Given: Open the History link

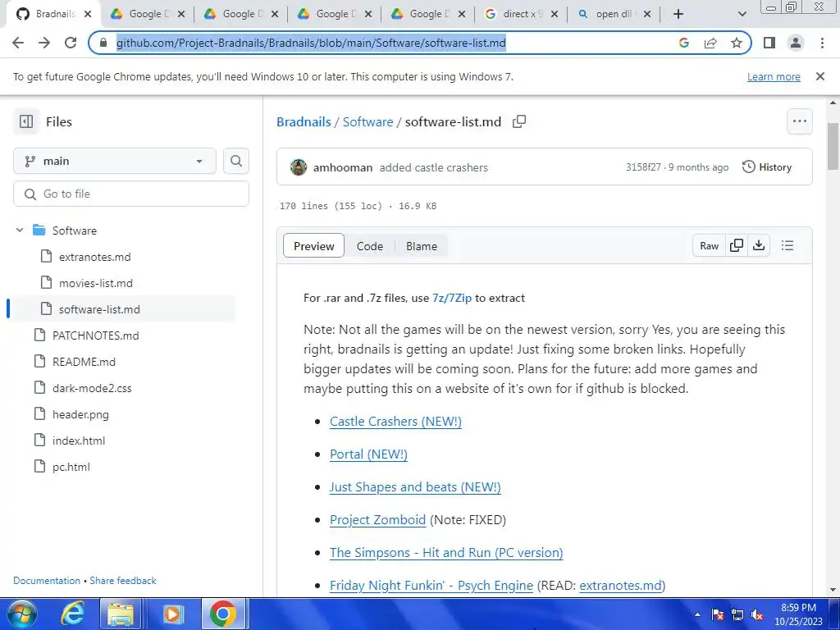Looking at the screenshot, I should click(767, 167).
